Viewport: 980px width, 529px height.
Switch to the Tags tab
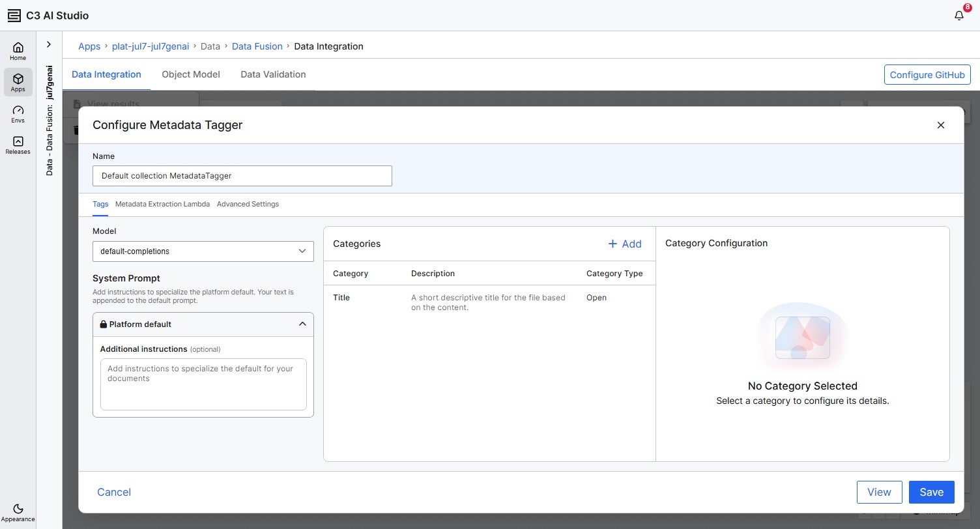[100, 204]
